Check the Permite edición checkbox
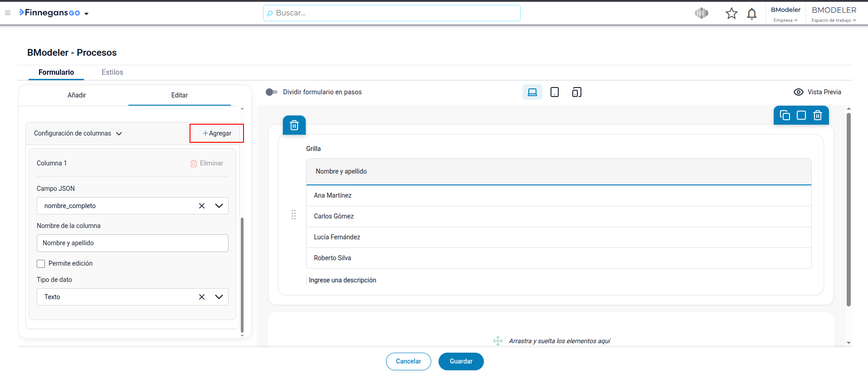The width and height of the screenshot is (868, 388). click(x=41, y=264)
